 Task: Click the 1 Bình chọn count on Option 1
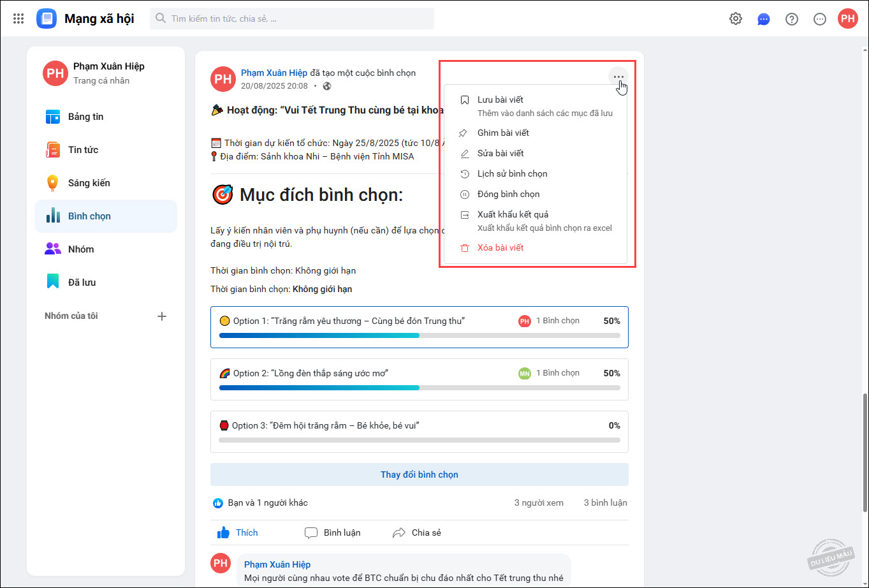click(558, 321)
